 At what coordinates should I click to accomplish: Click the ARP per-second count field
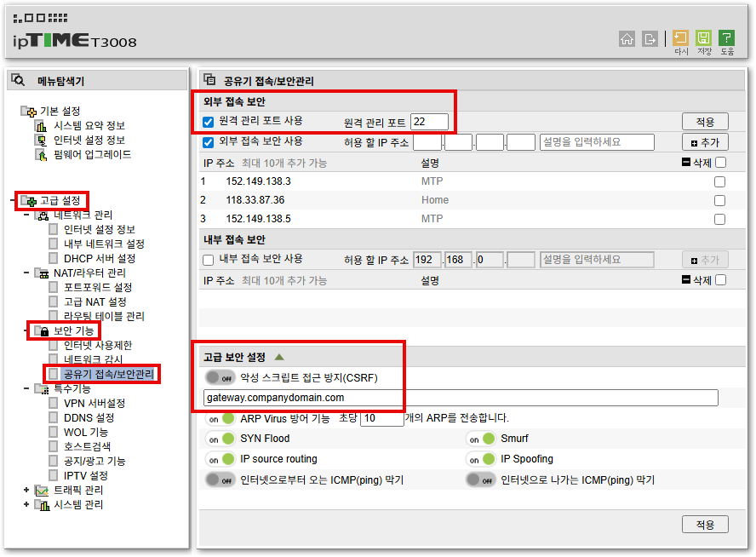pyautogui.click(x=382, y=418)
